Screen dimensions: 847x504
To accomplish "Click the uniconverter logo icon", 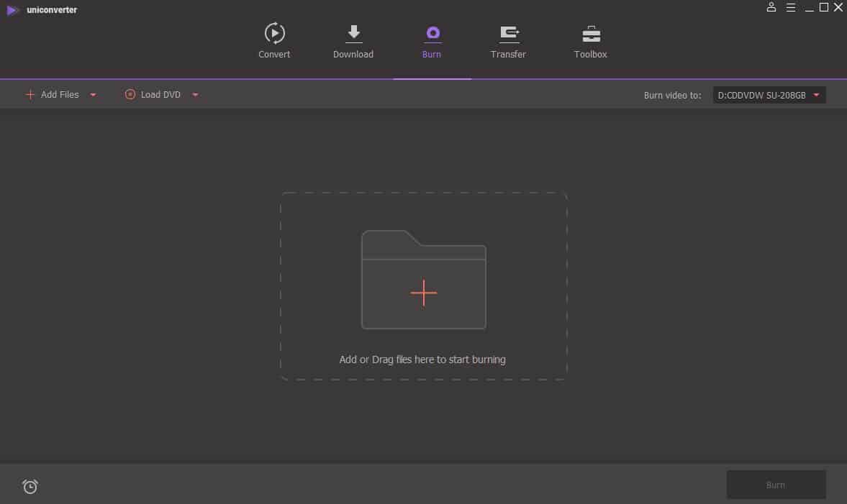I will click(13, 9).
